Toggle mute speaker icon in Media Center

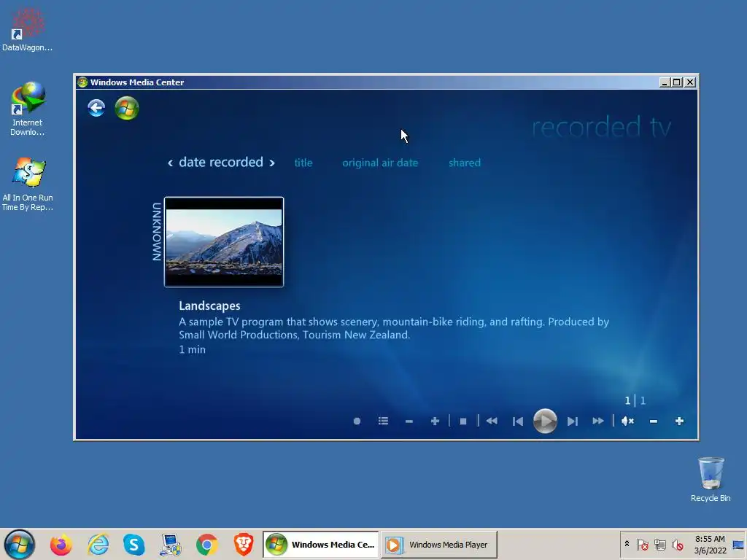627,421
